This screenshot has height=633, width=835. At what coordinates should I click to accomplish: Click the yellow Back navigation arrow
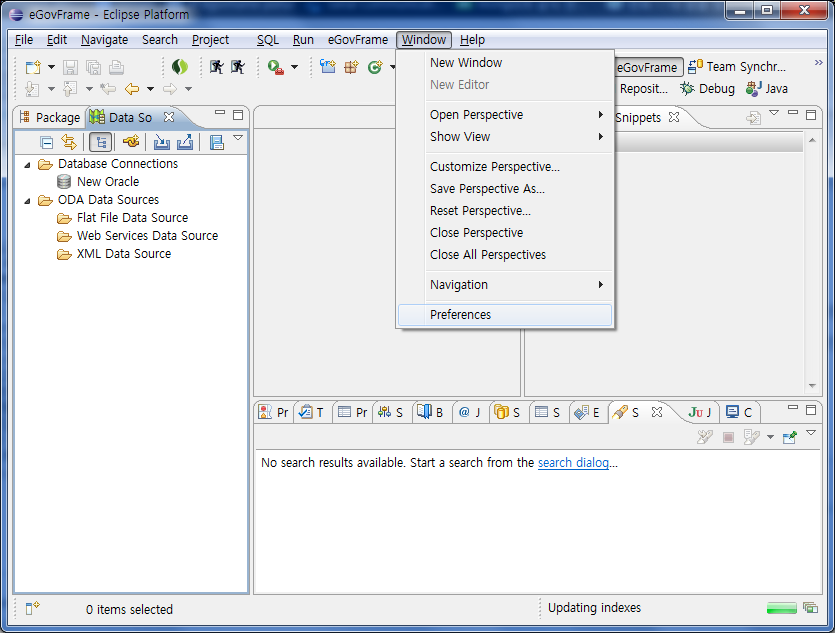point(132,89)
